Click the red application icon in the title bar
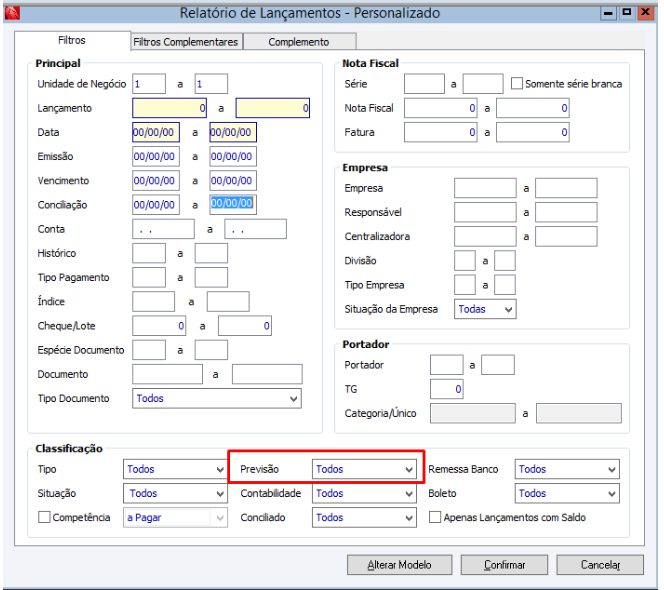 (x=12, y=13)
